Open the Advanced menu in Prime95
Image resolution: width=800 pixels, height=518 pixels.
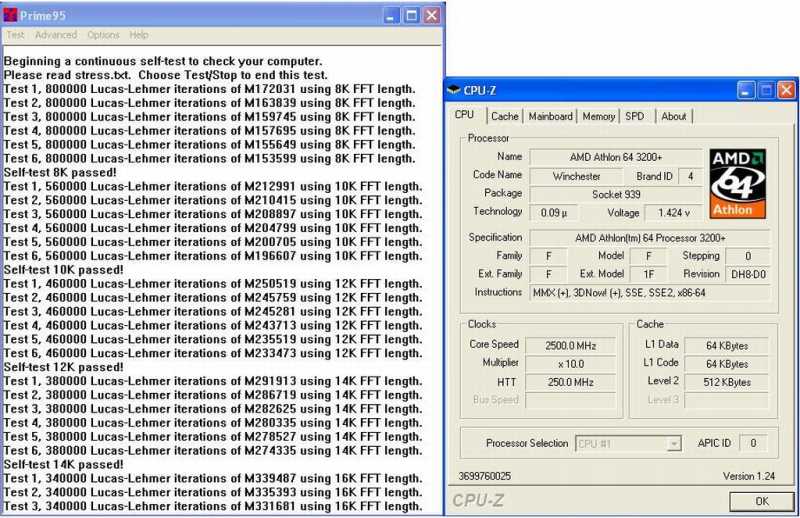coord(56,35)
